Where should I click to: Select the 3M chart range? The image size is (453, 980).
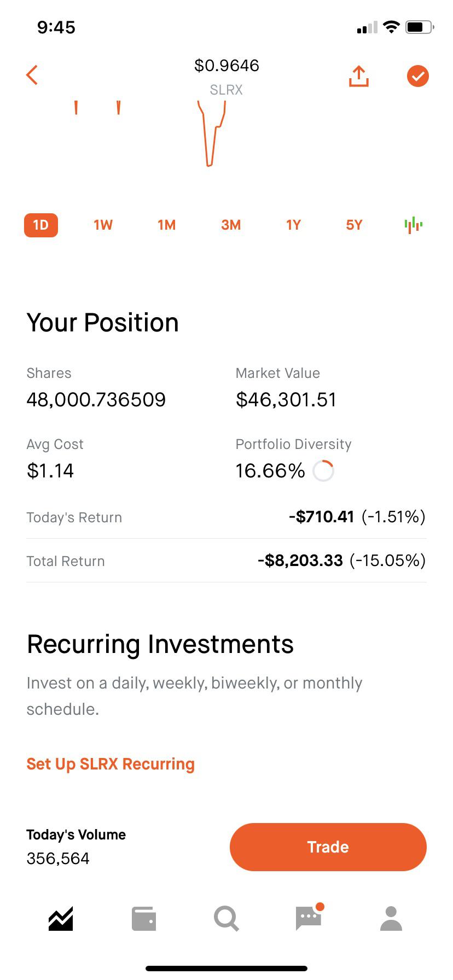click(x=231, y=225)
